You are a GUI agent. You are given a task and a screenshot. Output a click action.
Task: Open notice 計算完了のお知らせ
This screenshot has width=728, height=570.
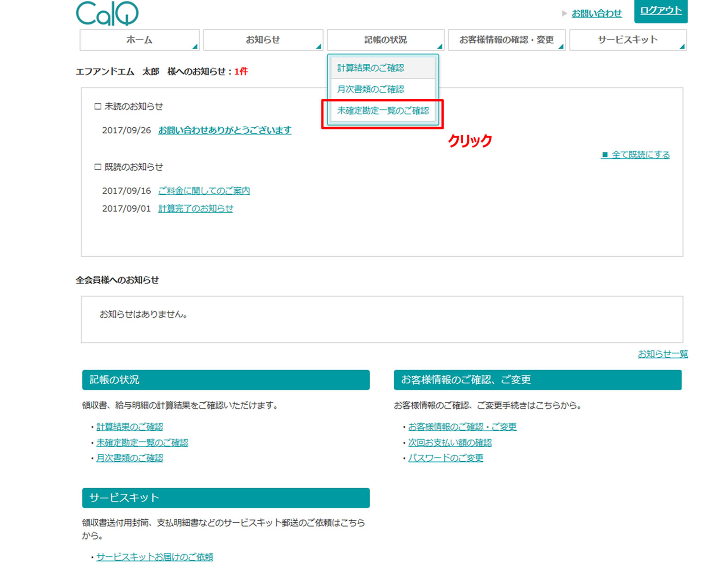[x=195, y=208]
